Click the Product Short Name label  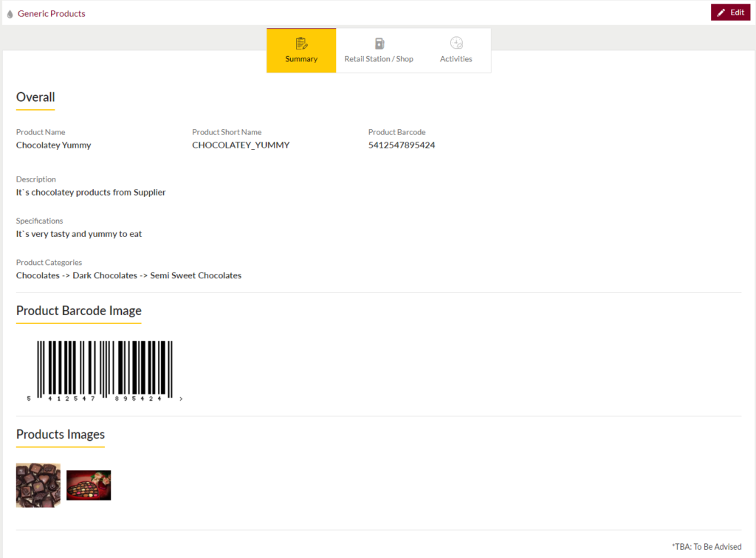click(x=227, y=132)
